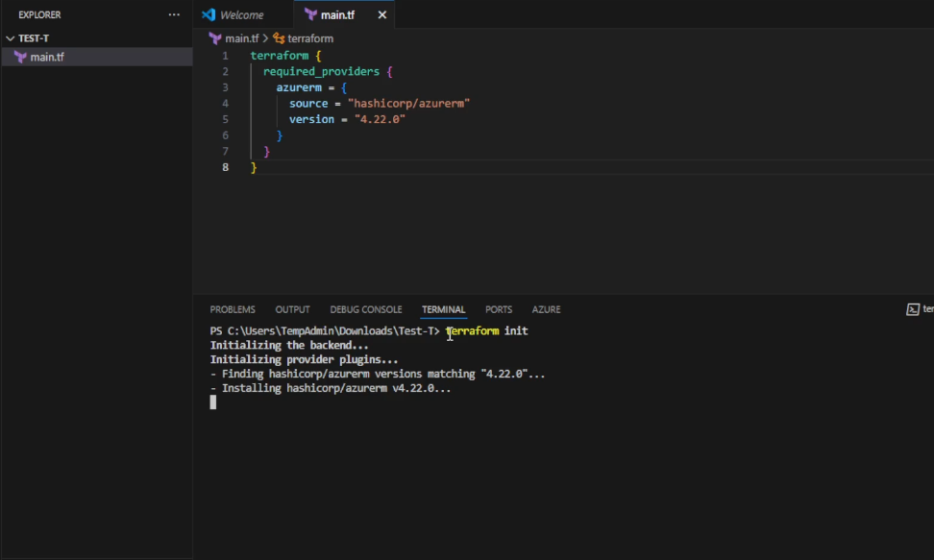
Task: Collapse the TEST-T folder section
Action: coord(28,38)
